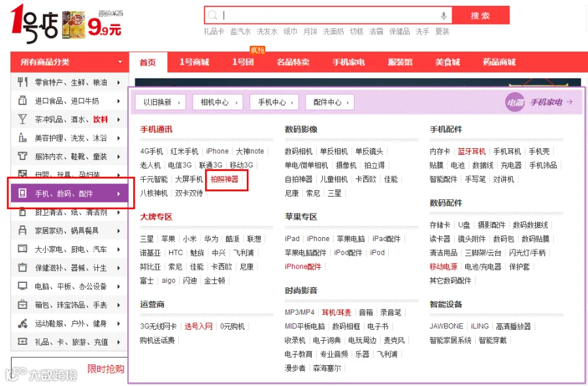Open the 华为 brand link

tap(211, 239)
